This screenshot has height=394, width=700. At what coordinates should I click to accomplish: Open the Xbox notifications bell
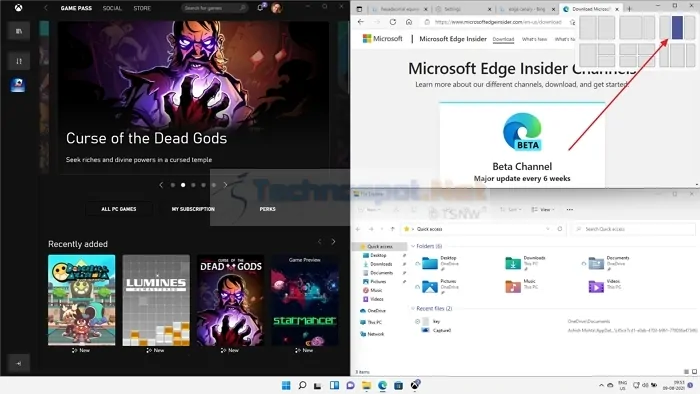tap(260, 8)
